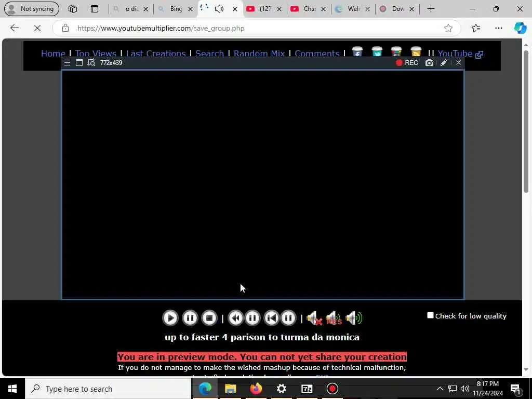This screenshot has height=399, width=532.
Task: Open the red screen recorder taskbar icon
Action: (332, 389)
